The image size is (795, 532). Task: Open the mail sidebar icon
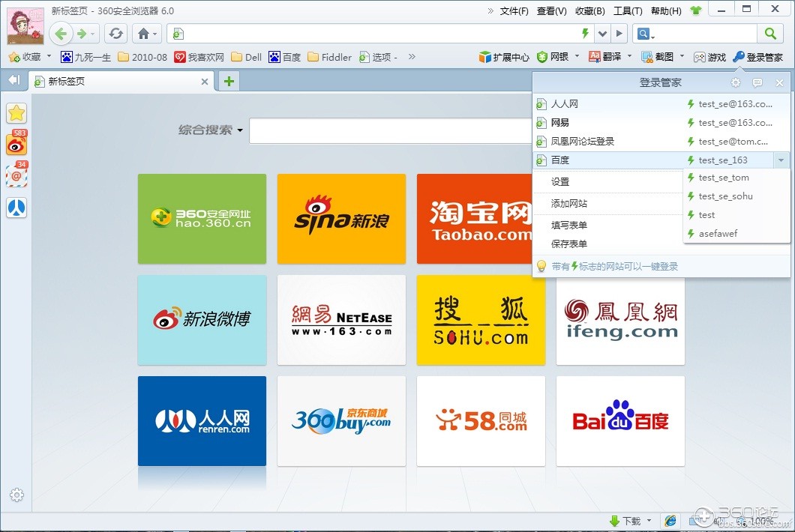16,176
